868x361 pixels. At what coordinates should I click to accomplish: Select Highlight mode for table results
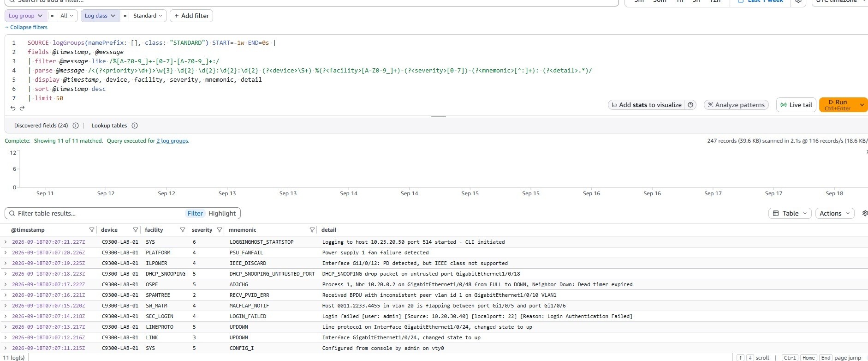[x=222, y=213]
